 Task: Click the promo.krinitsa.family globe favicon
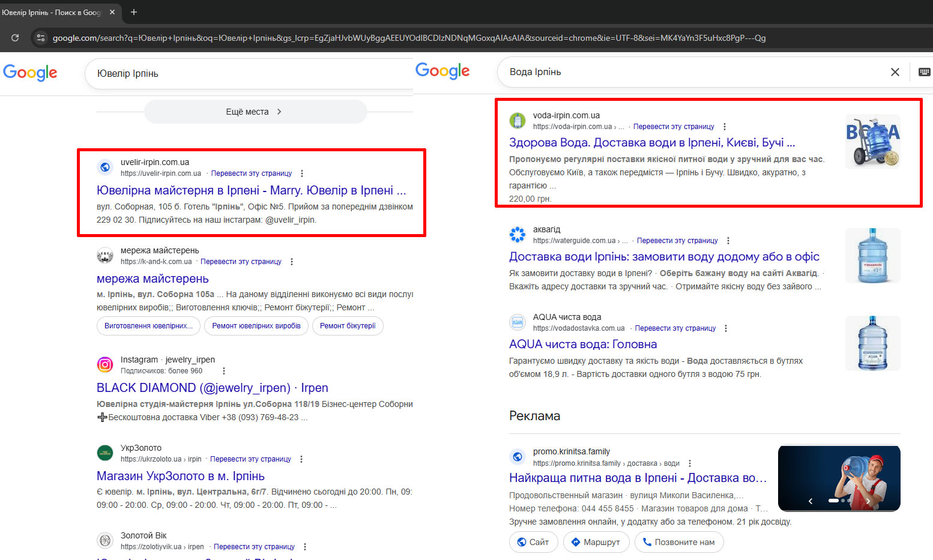(518, 457)
